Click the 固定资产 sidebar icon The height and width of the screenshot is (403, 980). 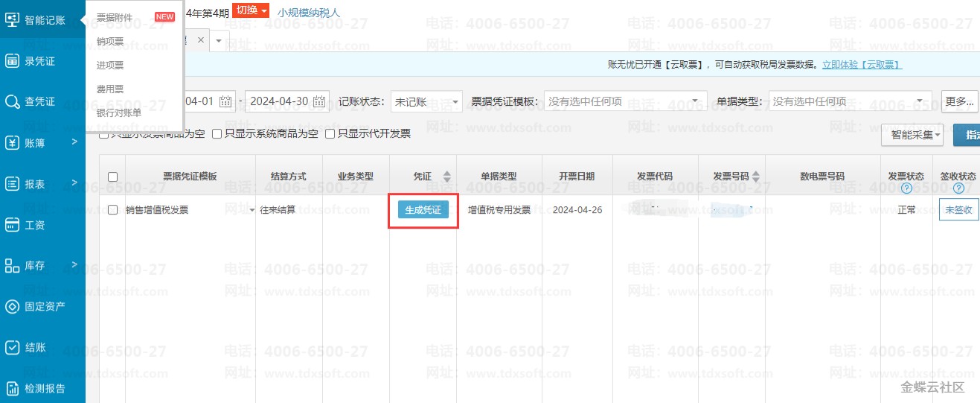coord(13,306)
